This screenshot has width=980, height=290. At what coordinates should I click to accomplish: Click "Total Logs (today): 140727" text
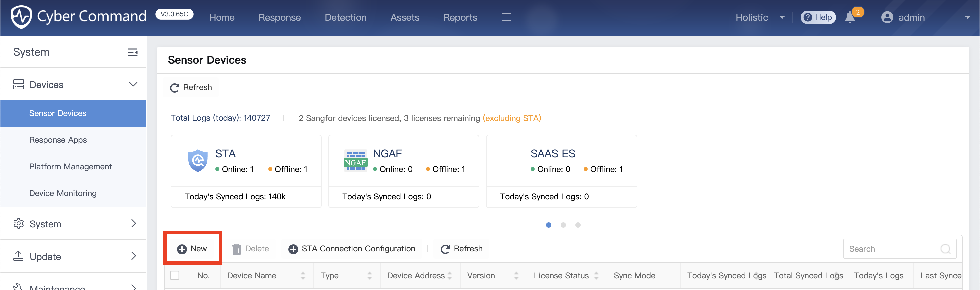click(x=220, y=118)
